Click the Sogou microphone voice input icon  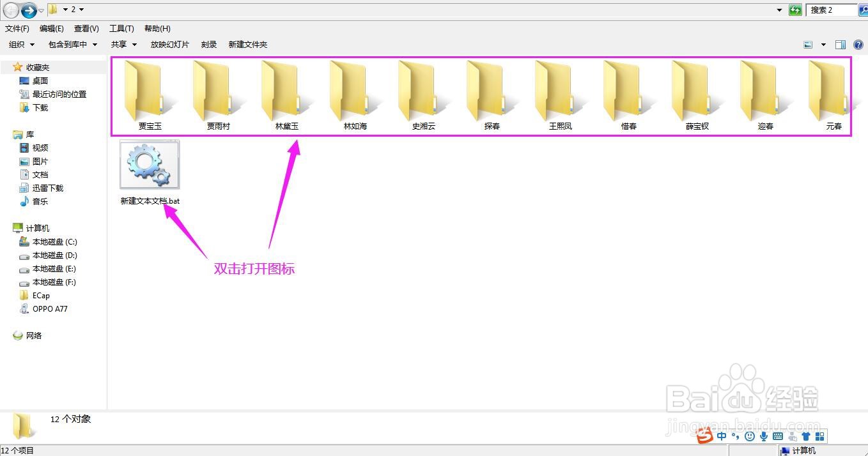coord(763,436)
